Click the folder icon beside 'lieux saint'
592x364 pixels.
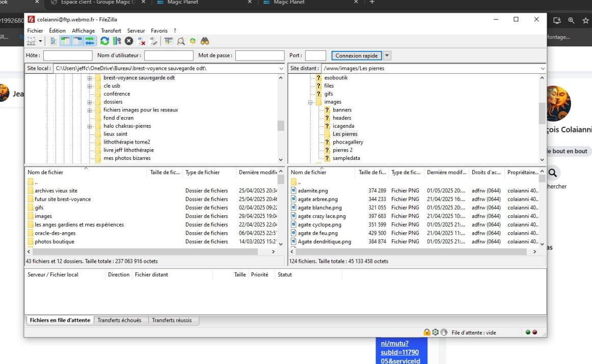click(x=98, y=134)
